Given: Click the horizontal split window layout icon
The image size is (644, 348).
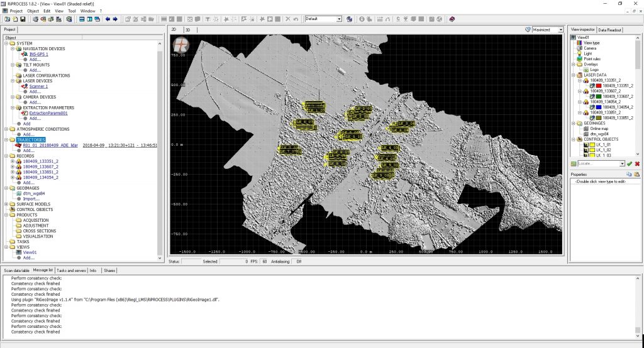Looking at the screenshot, I should tap(82, 19).
